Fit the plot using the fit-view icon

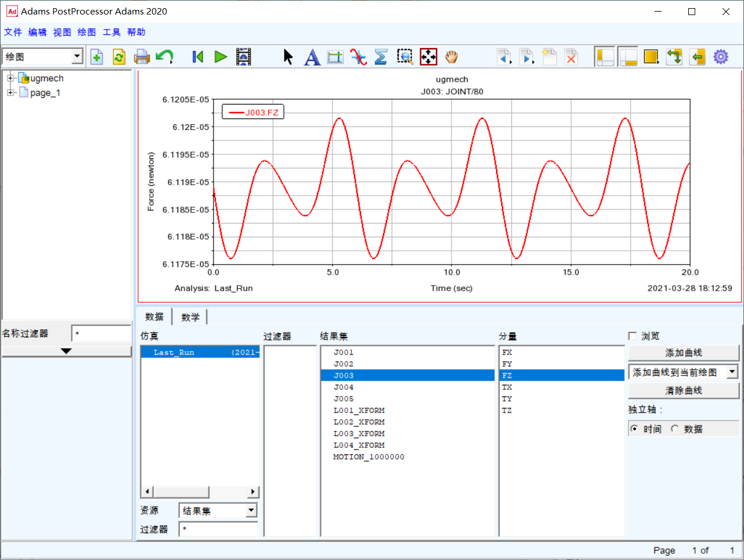[x=428, y=57]
